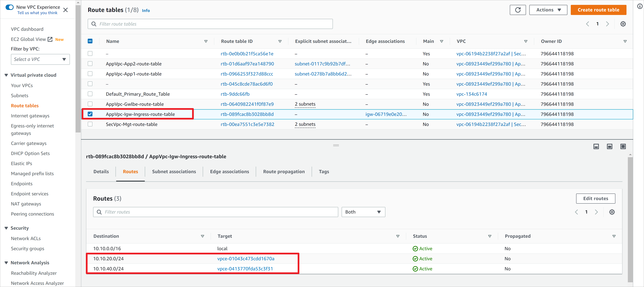Sort by Route table ID column arrow
644x287 pixels.
(280, 41)
